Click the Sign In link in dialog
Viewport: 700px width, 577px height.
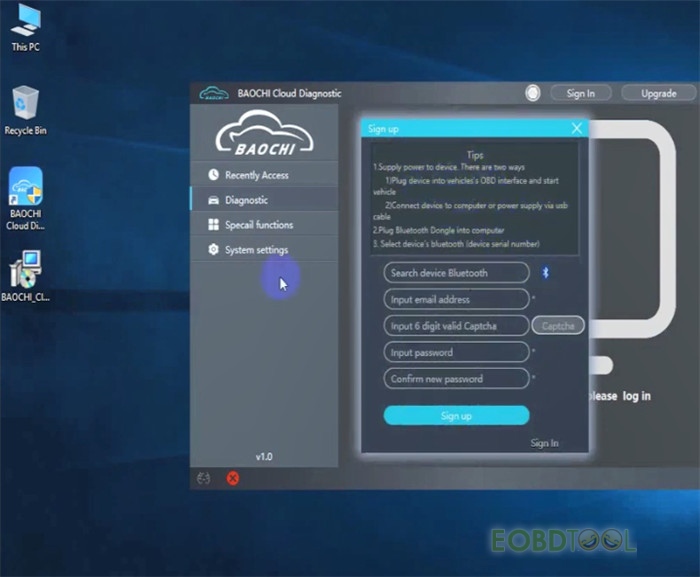point(544,443)
